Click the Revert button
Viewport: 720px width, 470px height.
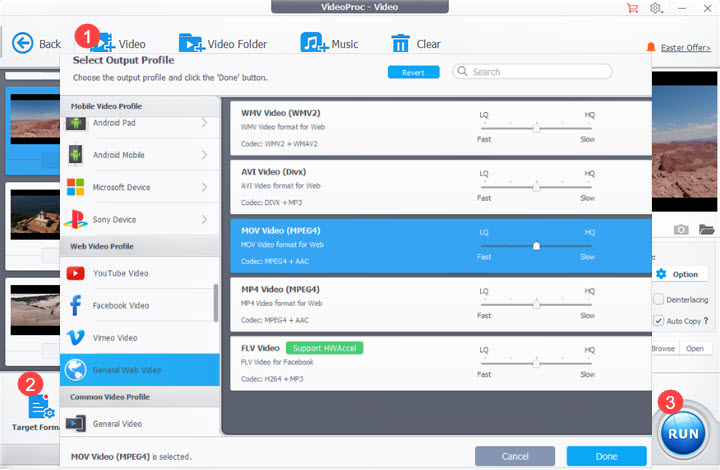(413, 72)
